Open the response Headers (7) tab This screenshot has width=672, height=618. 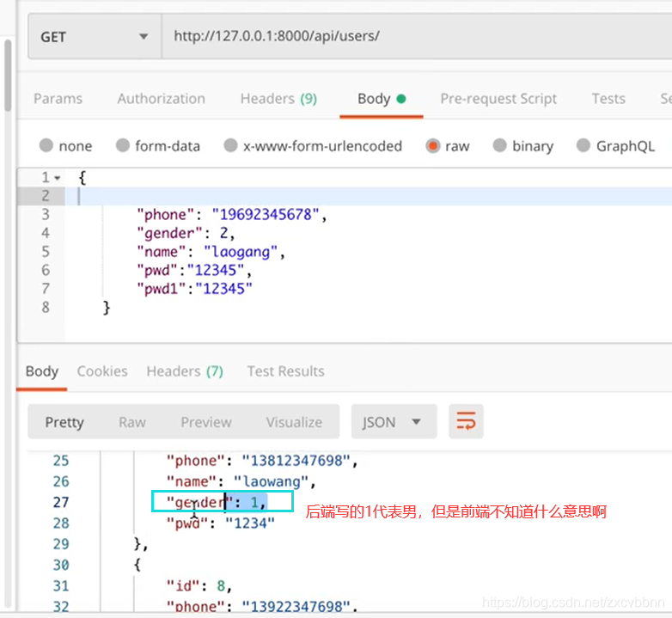tap(185, 371)
